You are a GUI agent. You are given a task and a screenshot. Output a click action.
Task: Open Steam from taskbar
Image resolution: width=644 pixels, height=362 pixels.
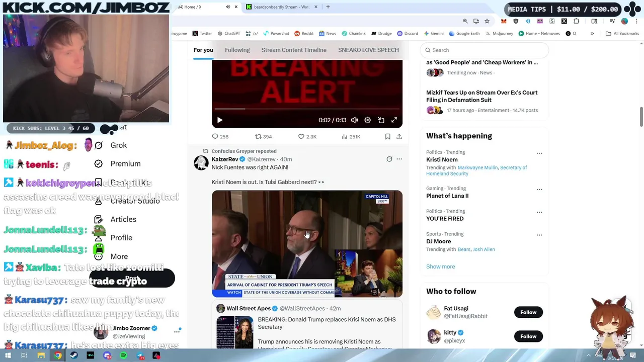(x=74, y=355)
